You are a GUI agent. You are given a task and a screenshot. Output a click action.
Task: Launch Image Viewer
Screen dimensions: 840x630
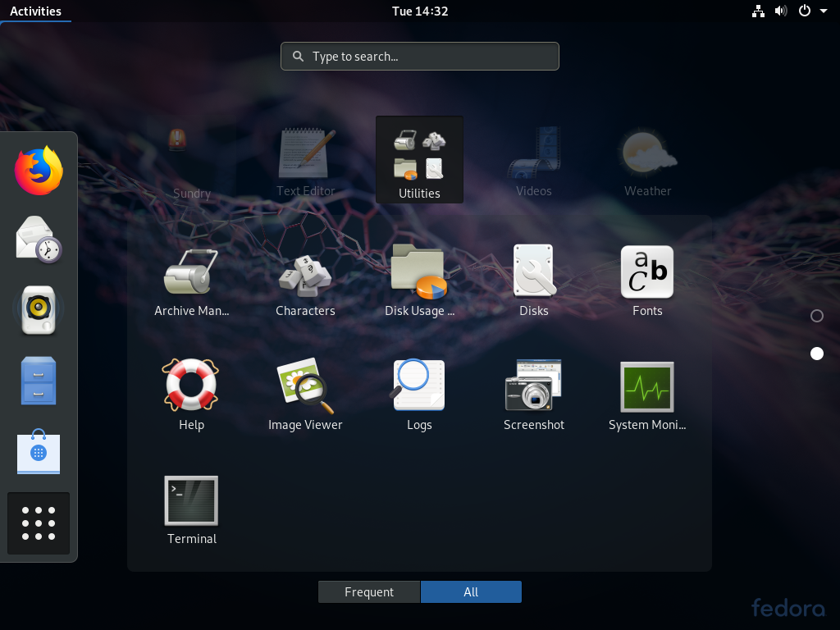pos(305,395)
